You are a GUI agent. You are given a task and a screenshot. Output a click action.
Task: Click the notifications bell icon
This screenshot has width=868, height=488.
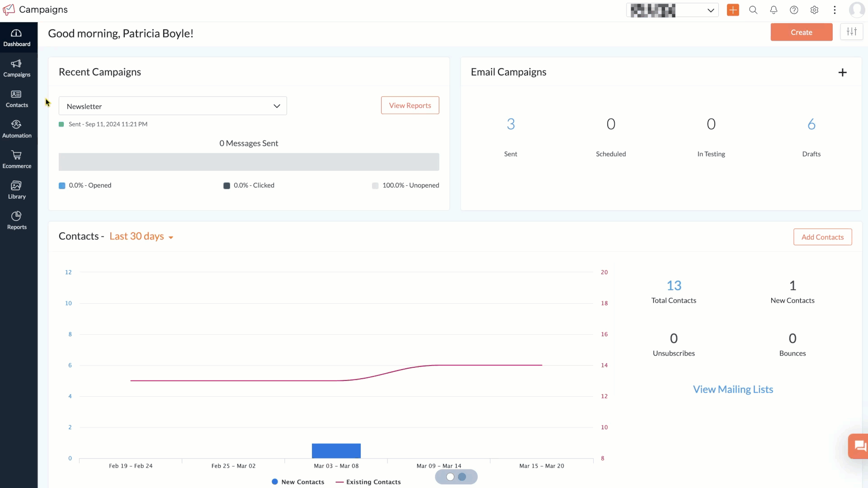pyautogui.click(x=774, y=10)
